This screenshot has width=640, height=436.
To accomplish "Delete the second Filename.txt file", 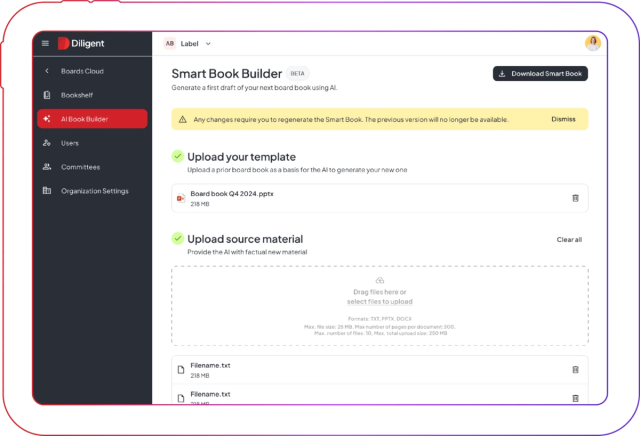I will (575, 398).
